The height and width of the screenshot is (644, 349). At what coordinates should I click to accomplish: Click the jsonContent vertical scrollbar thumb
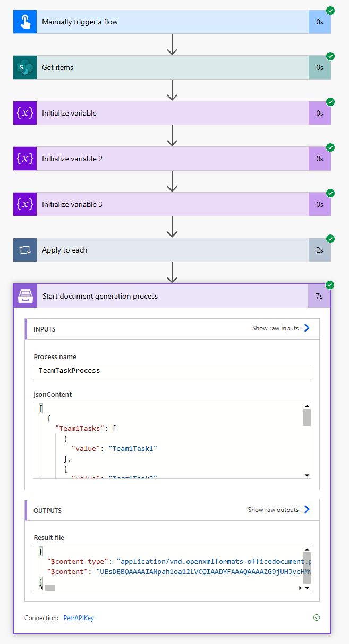(307, 417)
